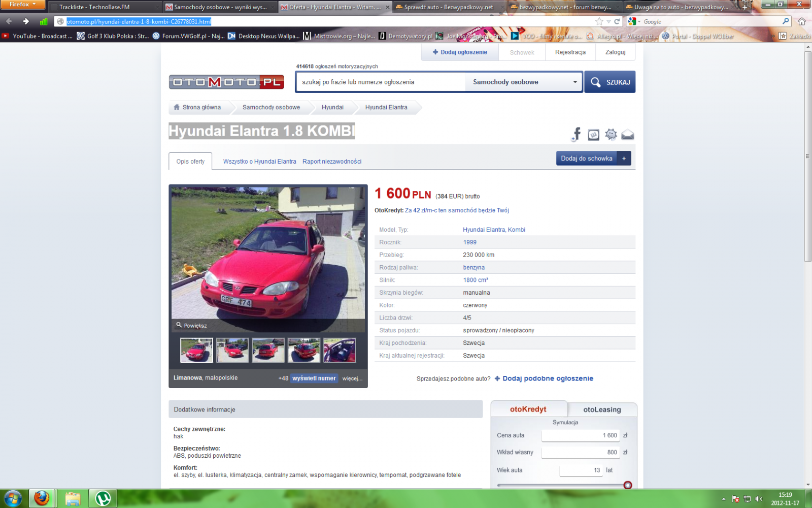
Task: Open uTorrent from the taskbar
Action: pyautogui.click(x=103, y=498)
